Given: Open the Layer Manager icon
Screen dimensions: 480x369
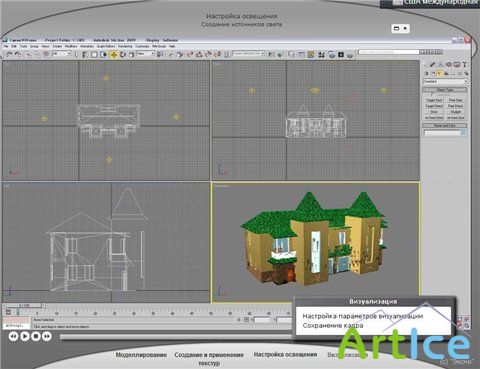Looking at the screenshot, I should tap(291, 54).
